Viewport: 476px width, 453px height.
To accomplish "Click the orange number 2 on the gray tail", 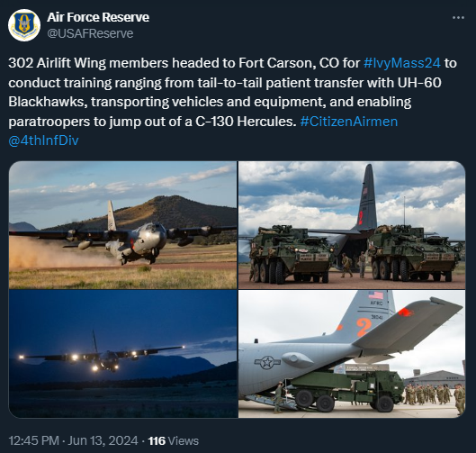I will 364,327.
